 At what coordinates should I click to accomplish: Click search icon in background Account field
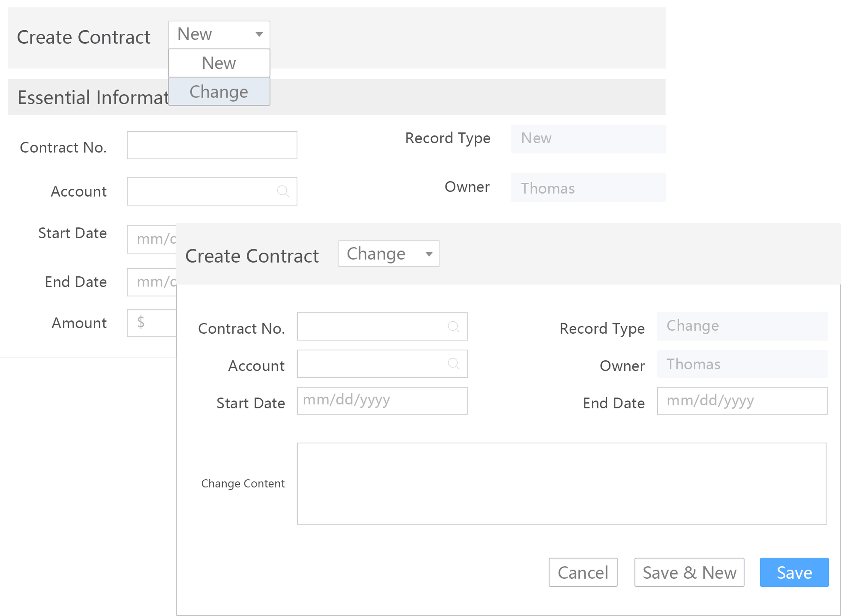pos(283,191)
